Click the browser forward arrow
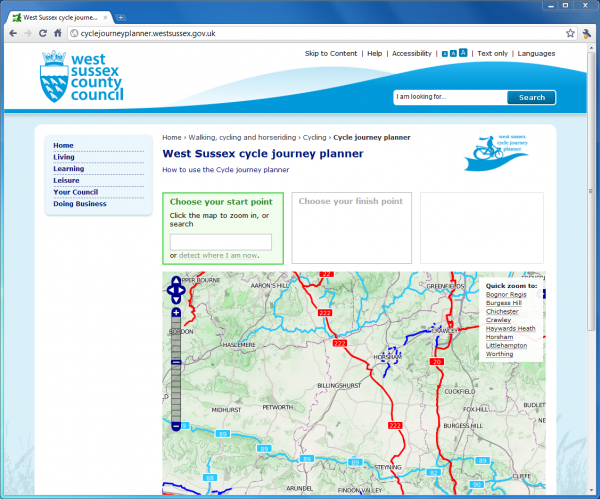The width and height of the screenshot is (600, 499). [28, 33]
